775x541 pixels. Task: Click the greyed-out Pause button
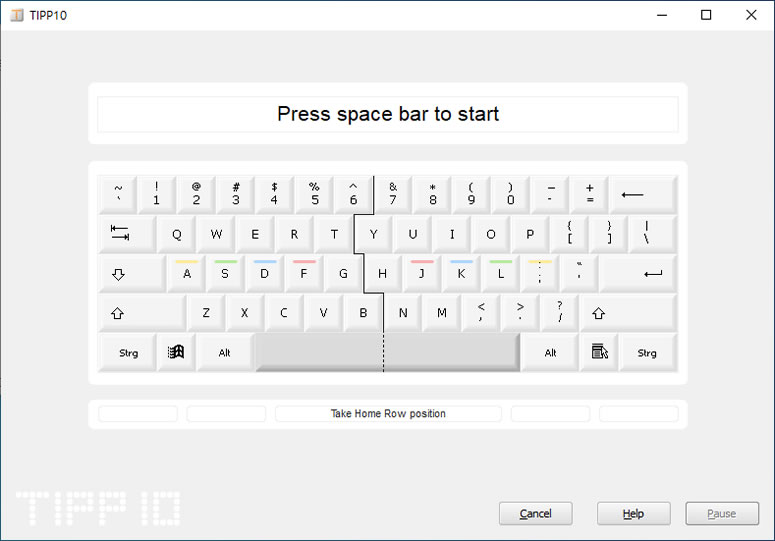(x=722, y=513)
